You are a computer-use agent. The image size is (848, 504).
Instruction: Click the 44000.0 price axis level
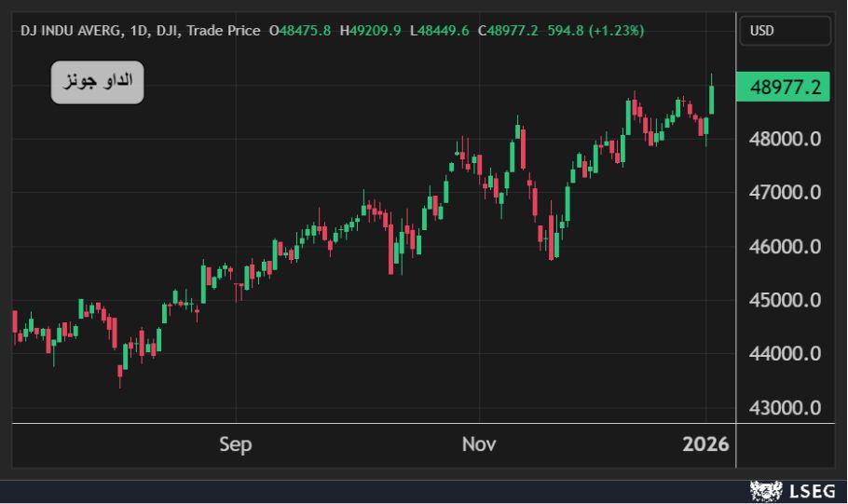click(785, 354)
